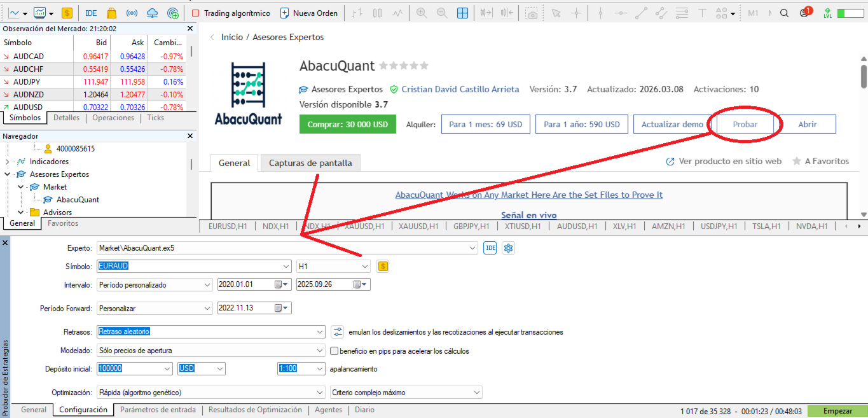Screen dimensions: 868x418
Task: Open the MetaEditor IDE from top toolbar
Action: tap(91, 13)
